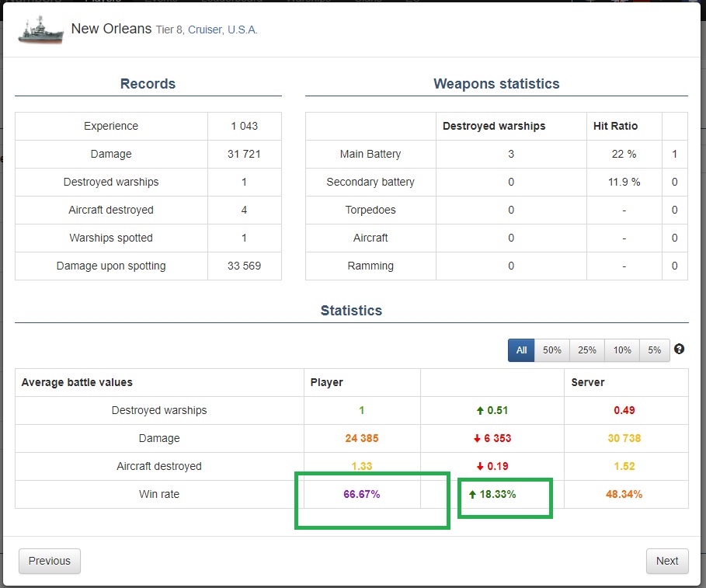This screenshot has height=588, width=706.
Task: Go to the Previous ship
Action: click(x=50, y=561)
